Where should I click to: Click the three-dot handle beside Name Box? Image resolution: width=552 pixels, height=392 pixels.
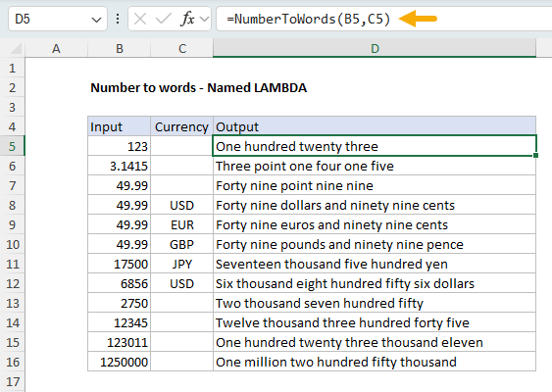pos(118,19)
